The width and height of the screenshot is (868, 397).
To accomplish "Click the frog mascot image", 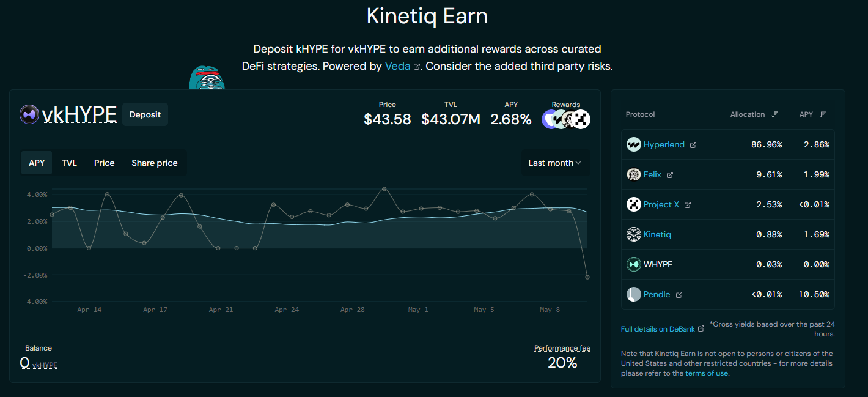I will pyautogui.click(x=207, y=77).
